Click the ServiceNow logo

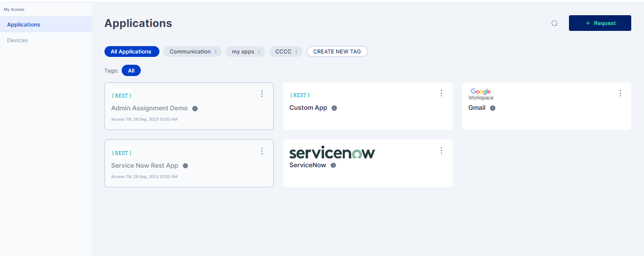tap(332, 153)
